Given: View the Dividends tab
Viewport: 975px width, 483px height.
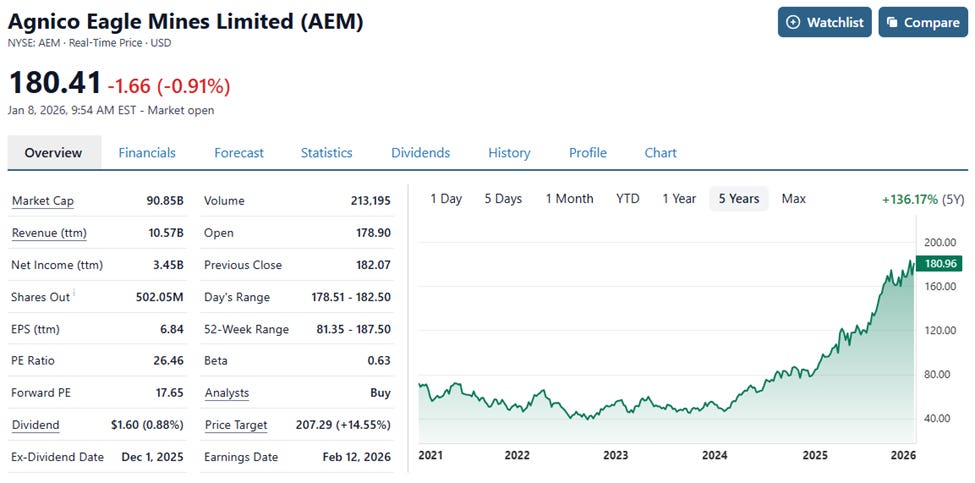Looking at the screenshot, I should click(x=420, y=152).
